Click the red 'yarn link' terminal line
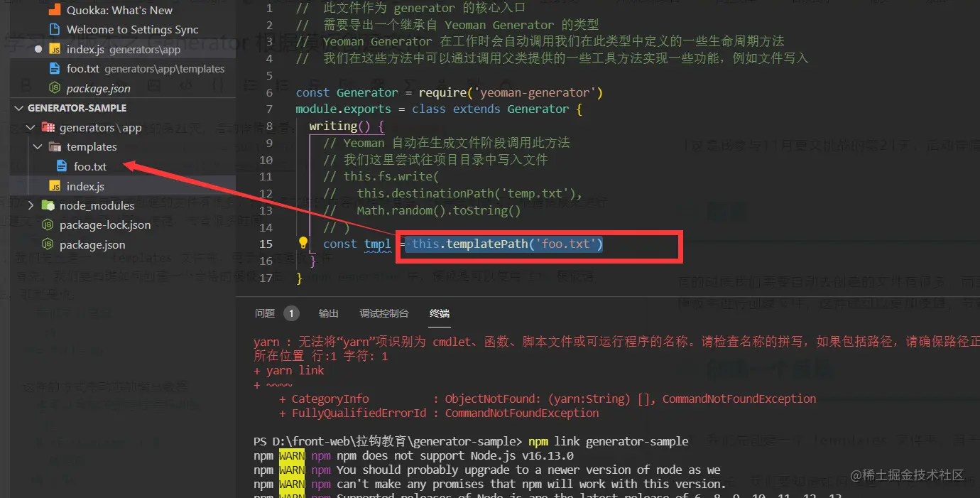This screenshot has width=980, height=498. pyautogui.click(x=288, y=370)
